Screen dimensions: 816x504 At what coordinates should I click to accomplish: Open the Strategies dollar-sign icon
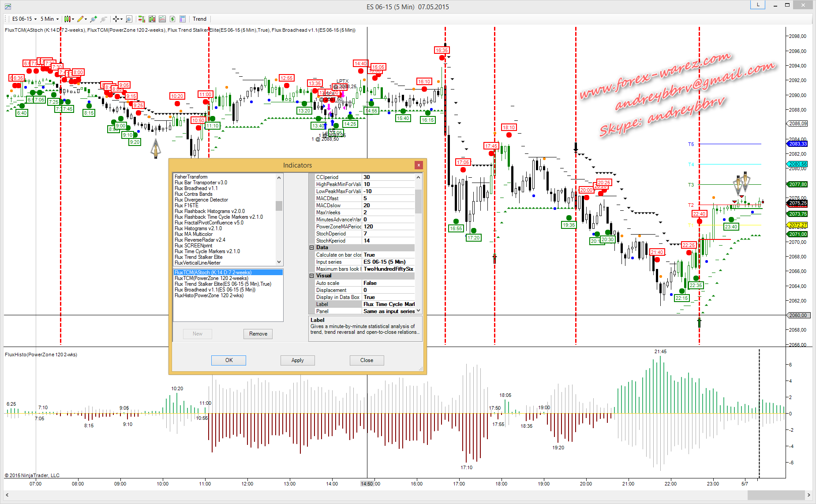pos(172,19)
